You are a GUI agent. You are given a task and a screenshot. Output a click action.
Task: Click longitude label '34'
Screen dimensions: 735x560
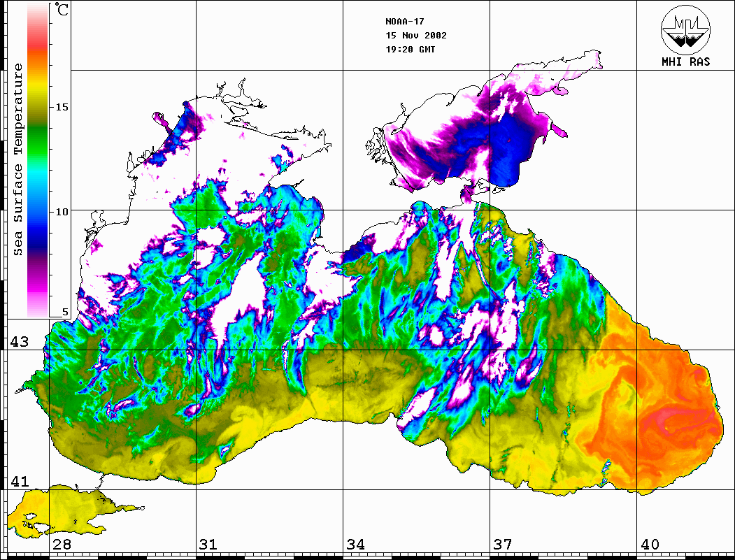[355, 545]
